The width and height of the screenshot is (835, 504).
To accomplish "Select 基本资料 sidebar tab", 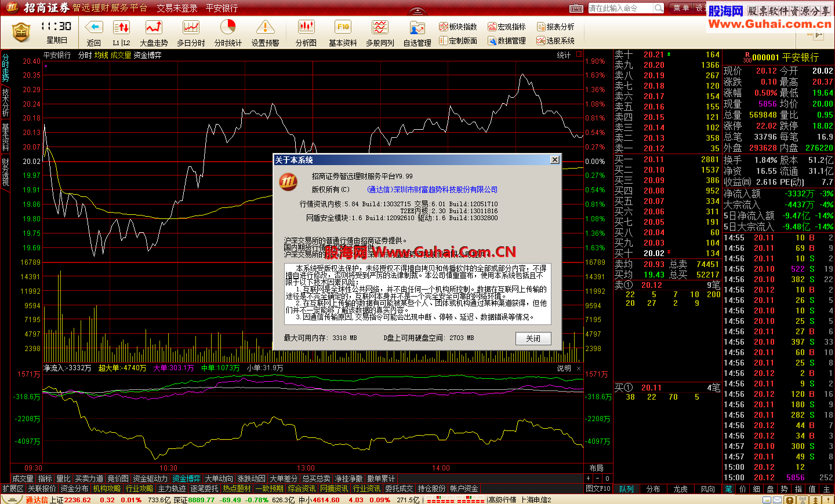I will [5, 137].
